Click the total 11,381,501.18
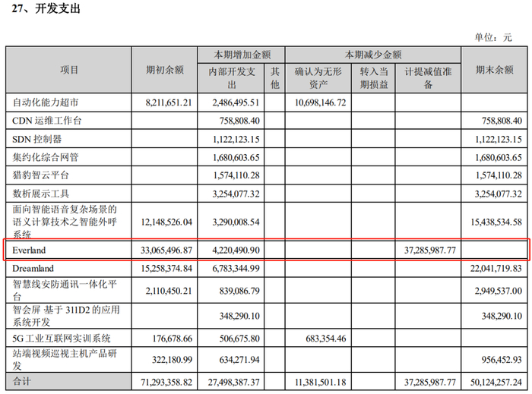The height and width of the screenshot is (394, 532). pyautogui.click(x=320, y=383)
